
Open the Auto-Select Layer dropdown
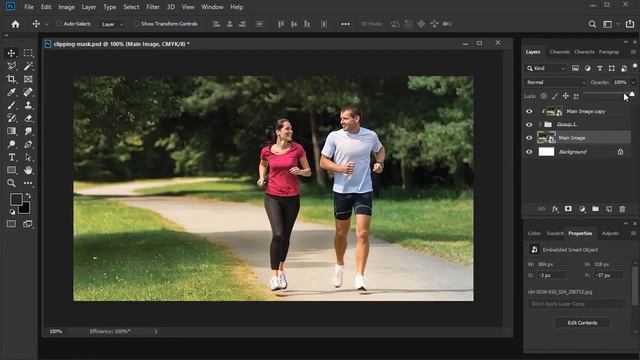coord(113,24)
